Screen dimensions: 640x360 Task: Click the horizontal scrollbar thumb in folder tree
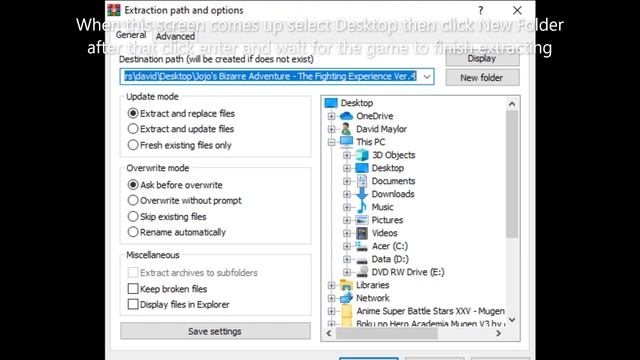(x=387, y=333)
